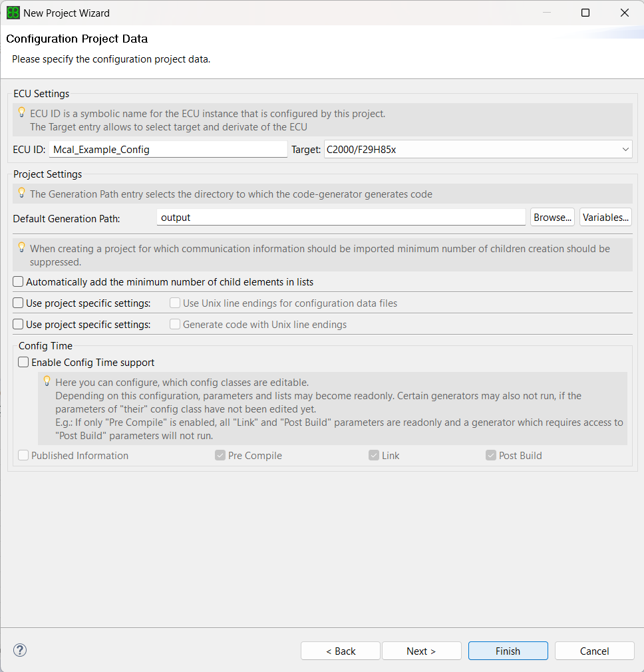Advance with the Next button
The height and width of the screenshot is (672, 644).
pos(421,650)
